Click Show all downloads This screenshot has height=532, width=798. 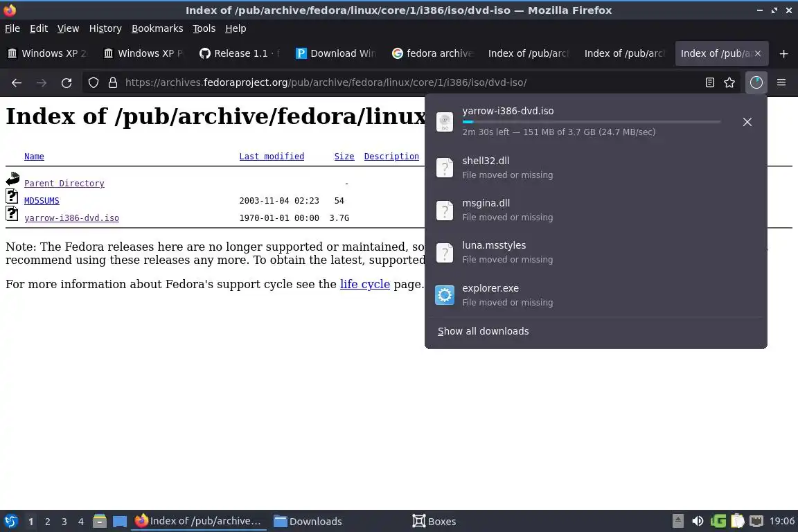click(x=483, y=331)
